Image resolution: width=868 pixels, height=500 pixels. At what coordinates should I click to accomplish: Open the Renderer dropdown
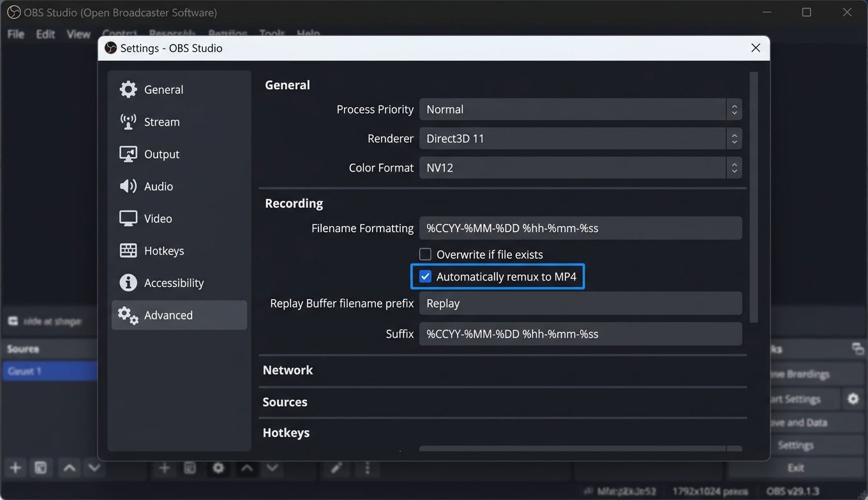tap(580, 138)
